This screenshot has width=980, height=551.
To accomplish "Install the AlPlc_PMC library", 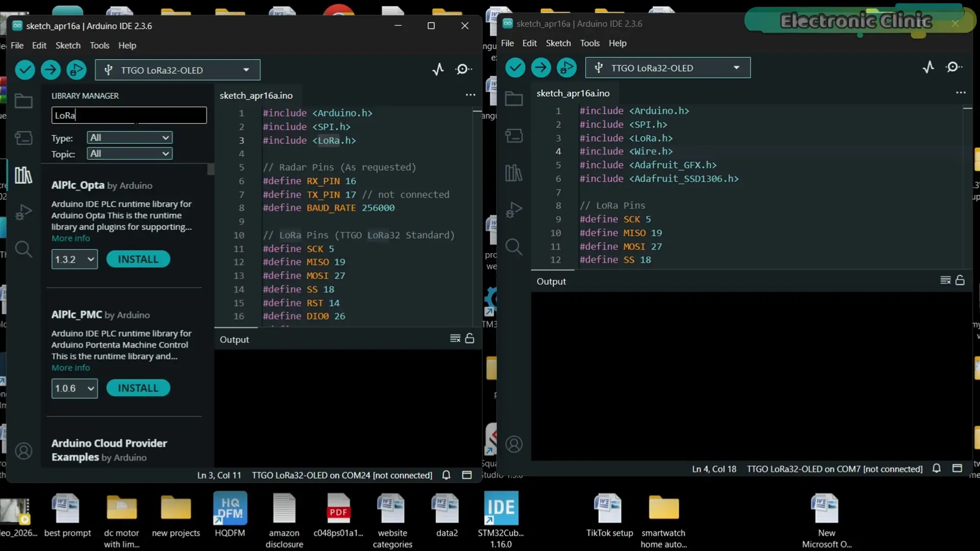I will pos(138,388).
